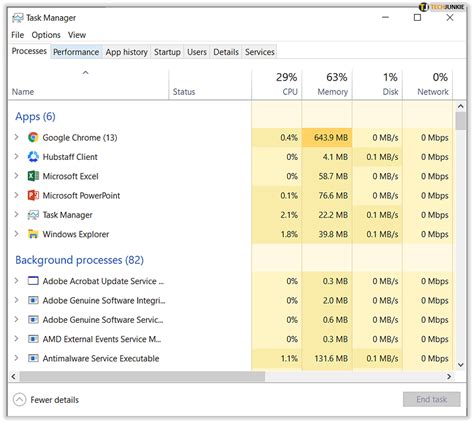Expand Adobe Genuine Software Service row

click(x=16, y=319)
